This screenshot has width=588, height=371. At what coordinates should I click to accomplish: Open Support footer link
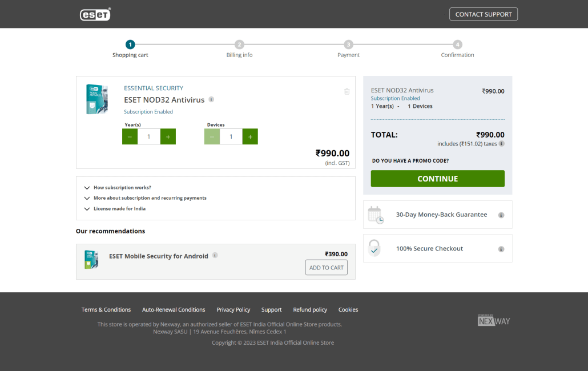tap(272, 309)
